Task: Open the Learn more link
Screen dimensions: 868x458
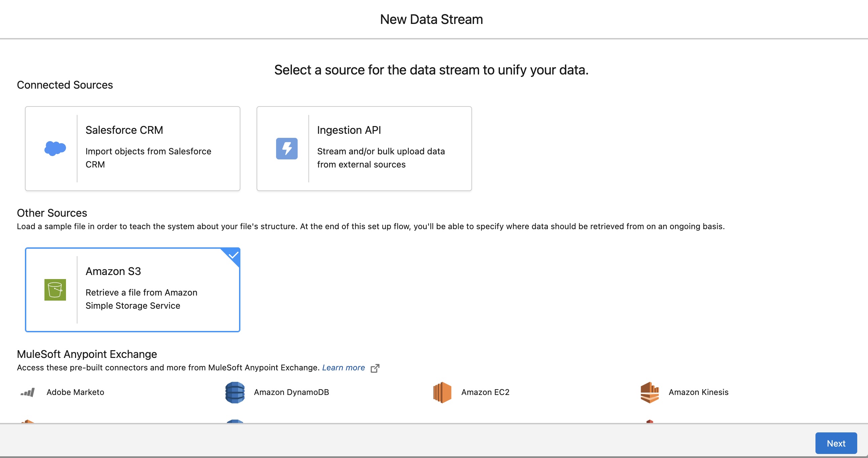Action: pyautogui.click(x=343, y=368)
